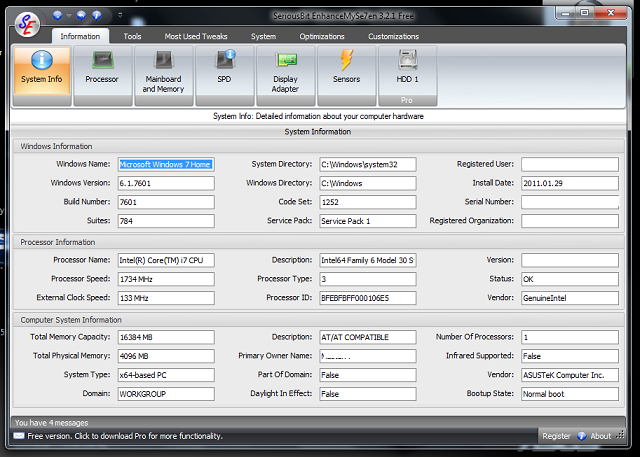This screenshot has height=457, width=640.
Task: Click the Total Memory Capacity field 16384 MB
Action: [x=166, y=337]
